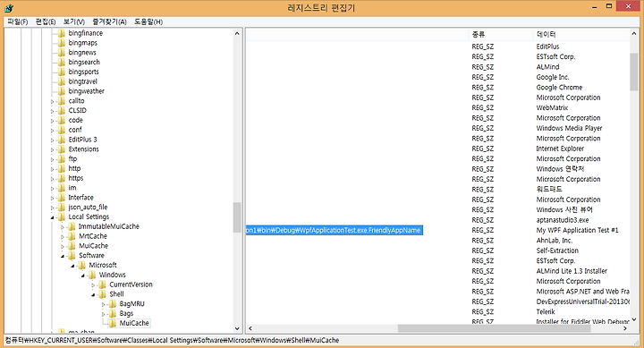Select the bingsearch folder icon
The width and height of the screenshot is (644, 348).
62,62
